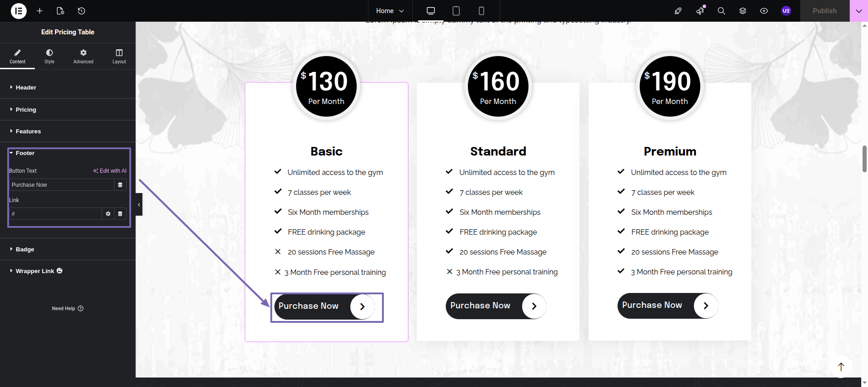868x387 pixels.
Task: Switch to tablet responsive view
Action: pyautogui.click(x=456, y=11)
